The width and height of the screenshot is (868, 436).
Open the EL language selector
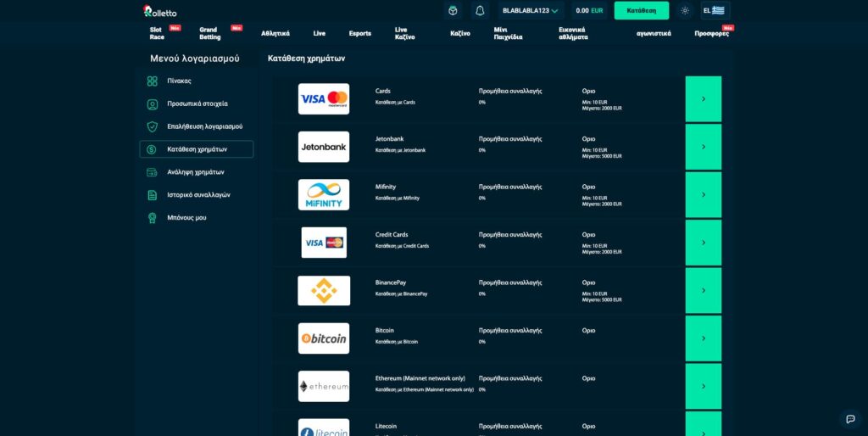[x=713, y=10]
